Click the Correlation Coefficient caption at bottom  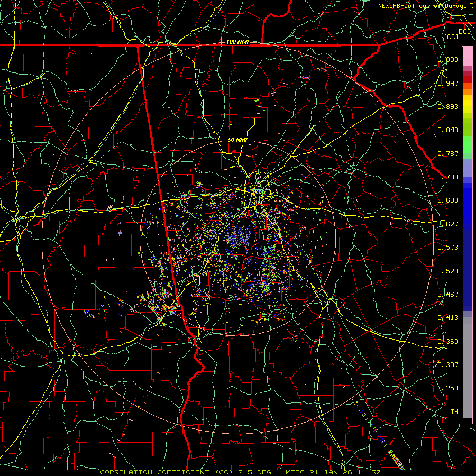240,472
